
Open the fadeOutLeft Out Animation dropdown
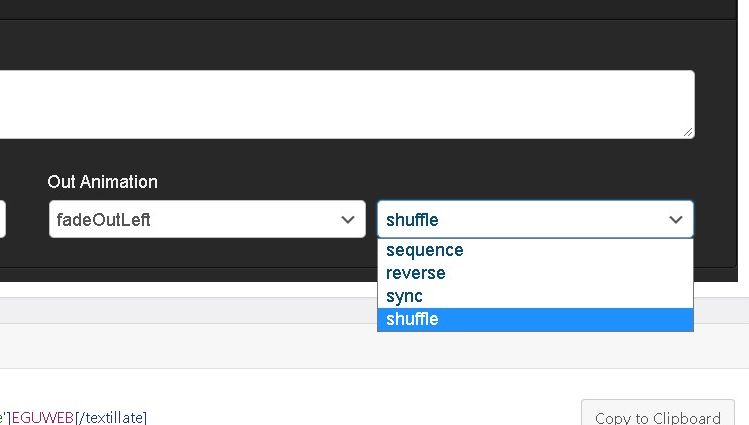point(206,220)
